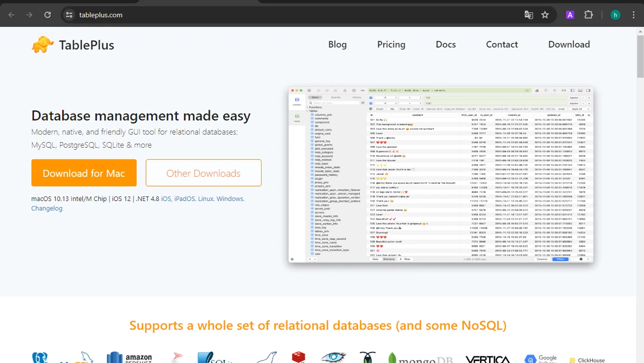This screenshot has width=644, height=363.
Task: Click 'Database management made easy' heading
Action: [x=141, y=116]
